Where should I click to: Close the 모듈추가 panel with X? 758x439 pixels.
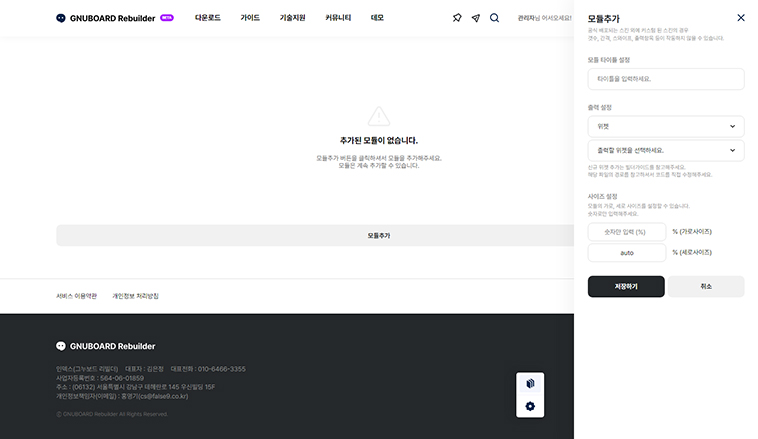[x=740, y=18]
